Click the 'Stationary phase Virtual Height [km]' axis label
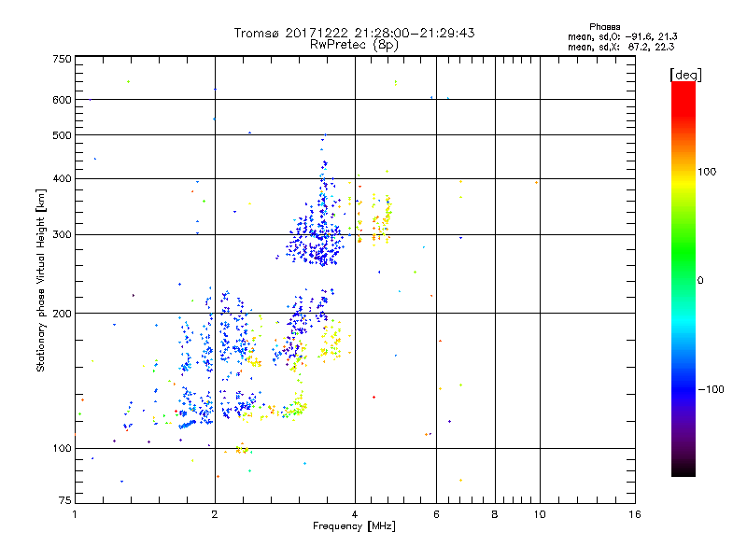The width and height of the screenshot is (747, 560). click(41, 280)
